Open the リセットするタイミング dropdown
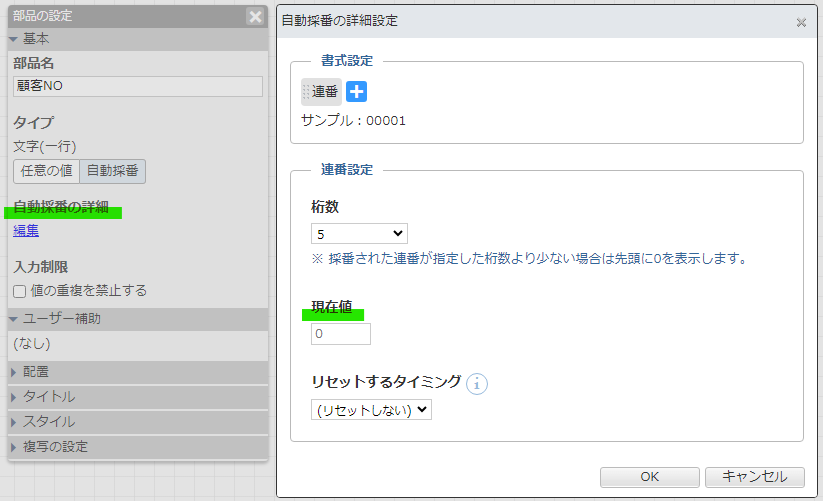This screenshot has width=823, height=501. click(371, 410)
